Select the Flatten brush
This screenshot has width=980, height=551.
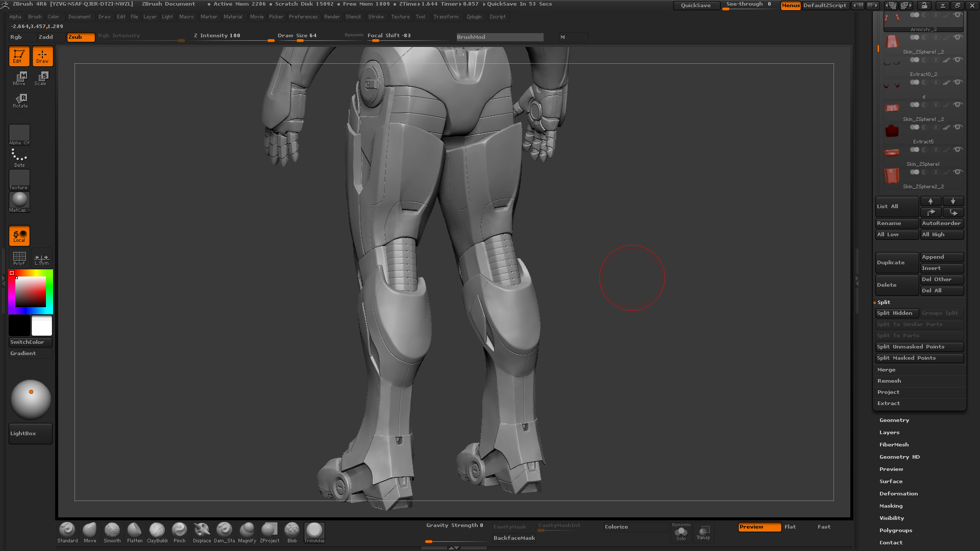coord(135,533)
